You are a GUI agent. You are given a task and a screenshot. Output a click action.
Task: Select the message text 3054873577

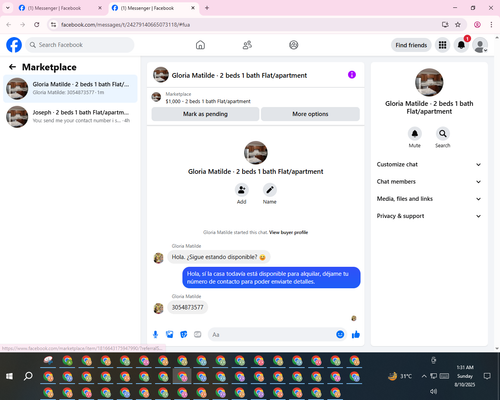(x=187, y=307)
